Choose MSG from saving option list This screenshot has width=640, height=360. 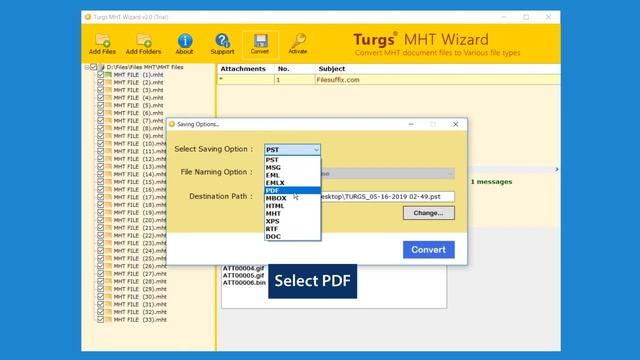tap(292, 167)
